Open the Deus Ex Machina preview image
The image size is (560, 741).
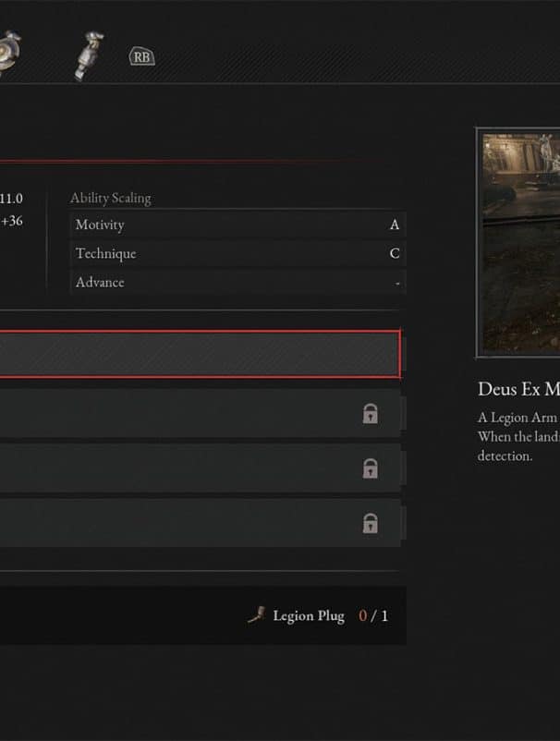pyautogui.click(x=517, y=243)
